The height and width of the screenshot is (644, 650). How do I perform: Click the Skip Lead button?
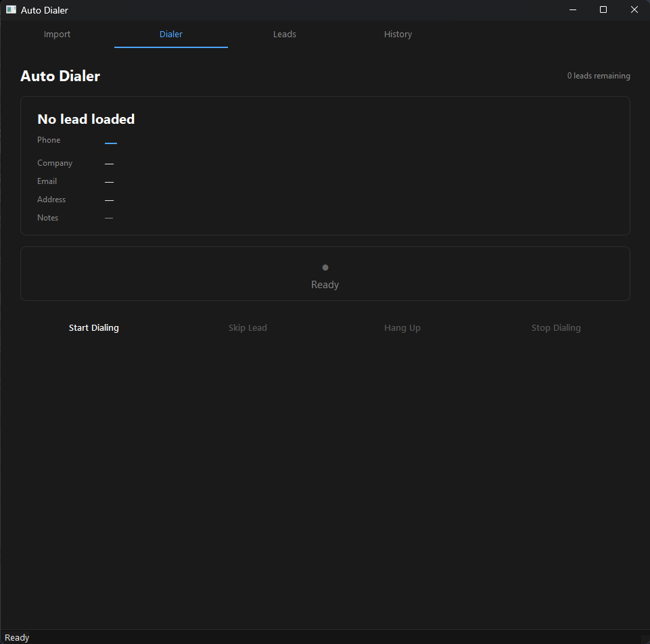248,327
